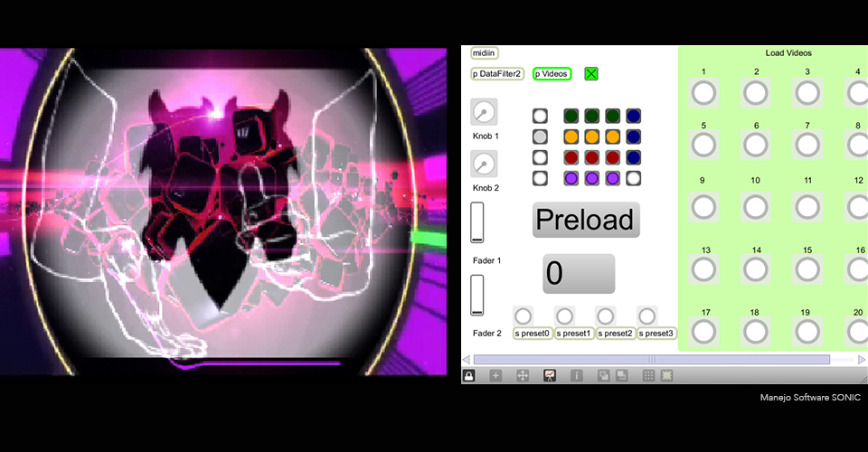Click the horizontal scrollbar left arrow

tap(467, 360)
